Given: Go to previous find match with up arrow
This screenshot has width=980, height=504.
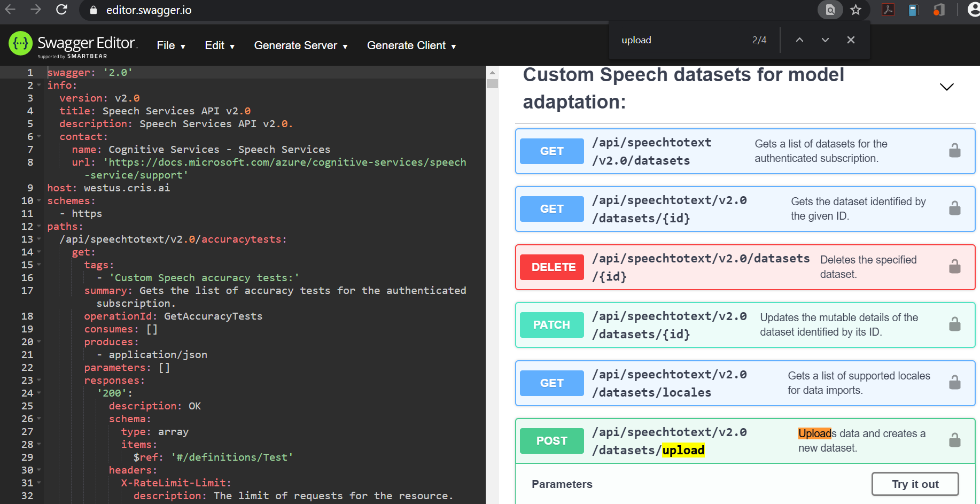Looking at the screenshot, I should [799, 40].
